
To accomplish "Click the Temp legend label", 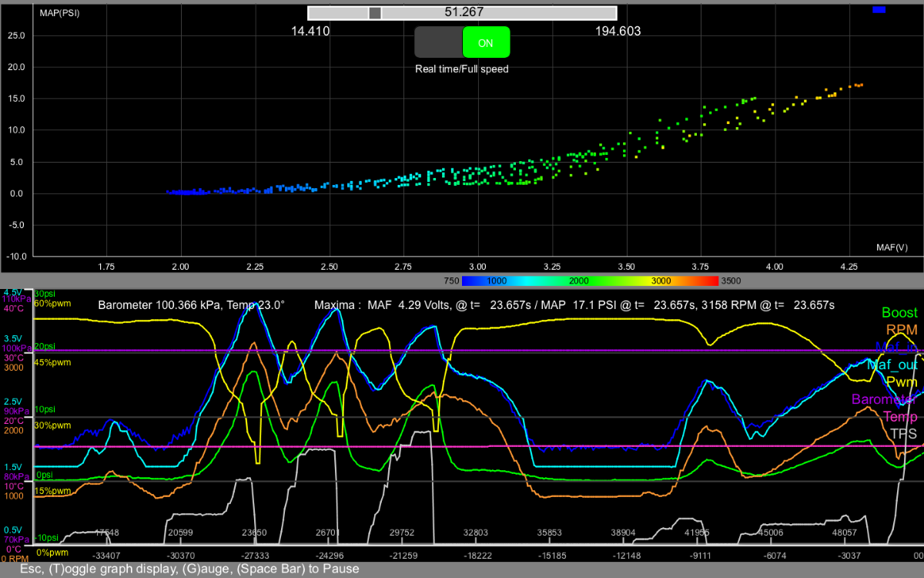I will [899, 417].
